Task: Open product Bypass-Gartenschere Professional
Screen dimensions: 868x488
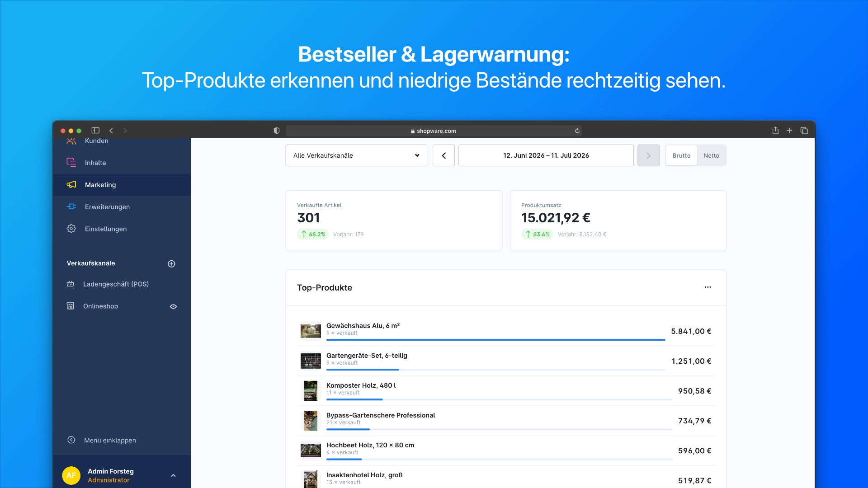Action: [x=381, y=415]
